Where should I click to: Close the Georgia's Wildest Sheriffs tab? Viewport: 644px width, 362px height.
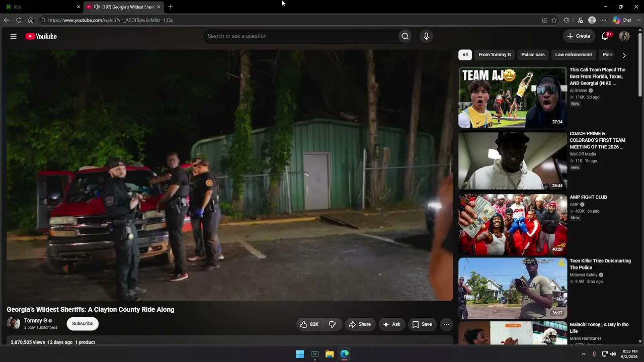coord(158,7)
